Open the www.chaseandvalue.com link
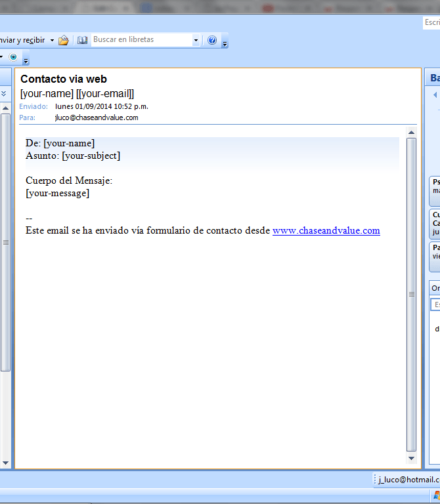This screenshot has width=440, height=504. point(326,231)
